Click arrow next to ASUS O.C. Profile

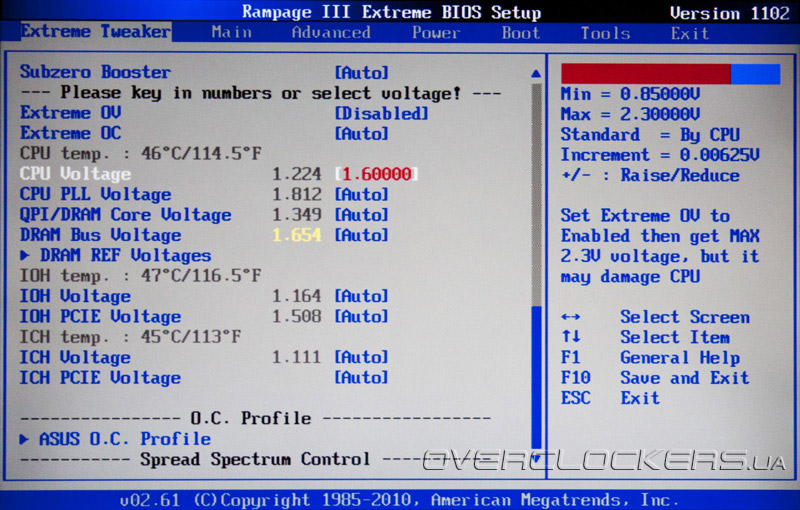tap(24, 439)
